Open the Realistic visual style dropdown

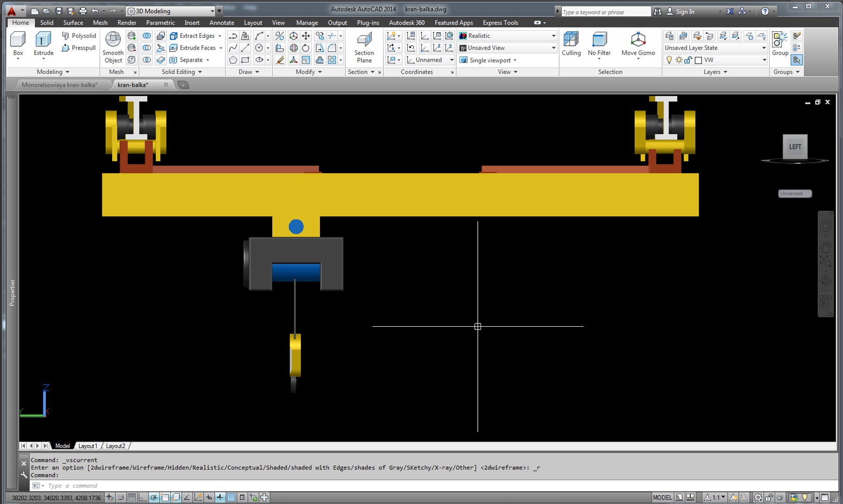(x=508, y=35)
